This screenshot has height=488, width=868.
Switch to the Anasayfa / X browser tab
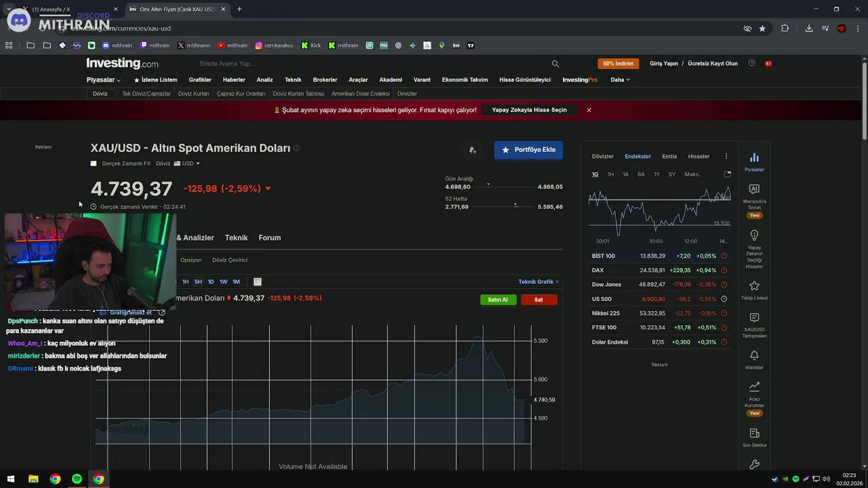[71, 9]
